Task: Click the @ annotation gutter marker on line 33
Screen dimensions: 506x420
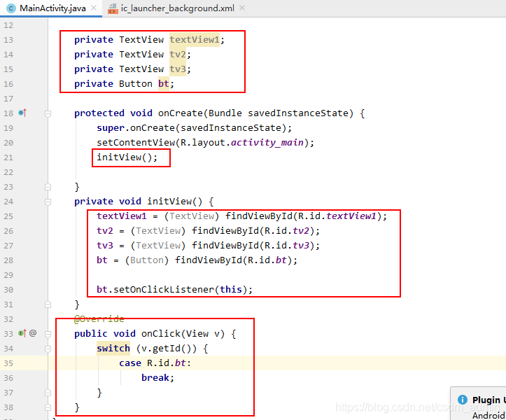Action: (x=33, y=333)
